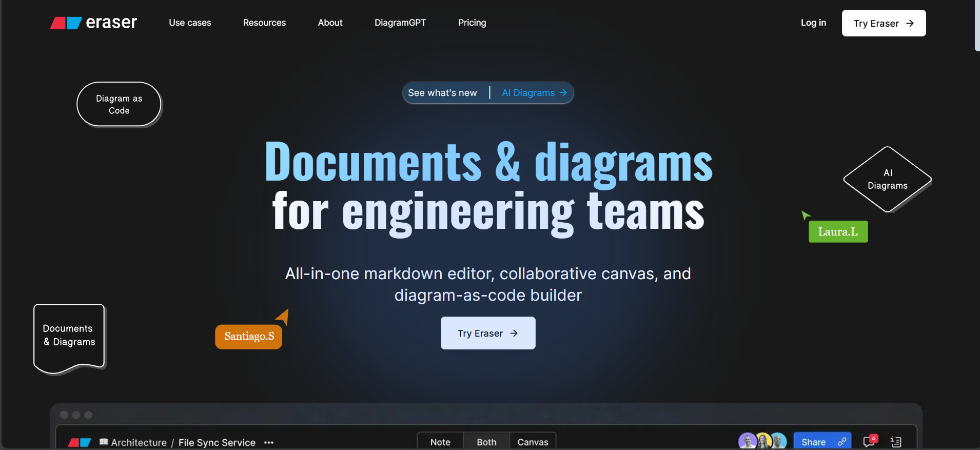
Task: Click the Log in link
Action: pyautogui.click(x=813, y=23)
